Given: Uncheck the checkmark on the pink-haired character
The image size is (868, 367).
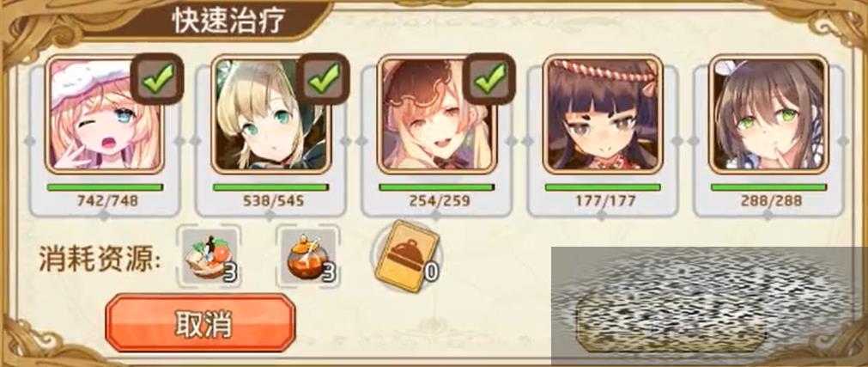Looking at the screenshot, I should (158, 78).
